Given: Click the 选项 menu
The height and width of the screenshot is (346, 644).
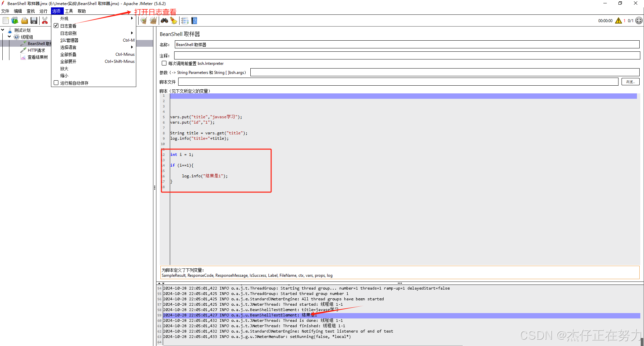Looking at the screenshot, I should point(56,11).
